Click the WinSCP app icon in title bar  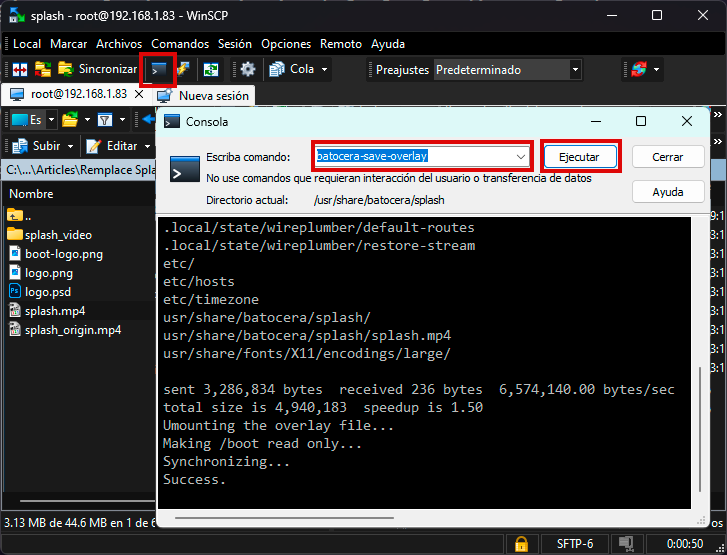(17, 15)
